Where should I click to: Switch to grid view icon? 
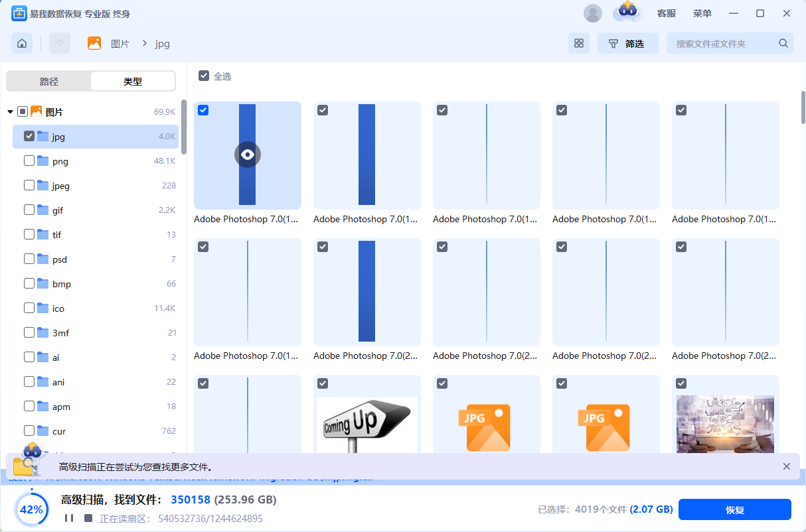tap(579, 44)
